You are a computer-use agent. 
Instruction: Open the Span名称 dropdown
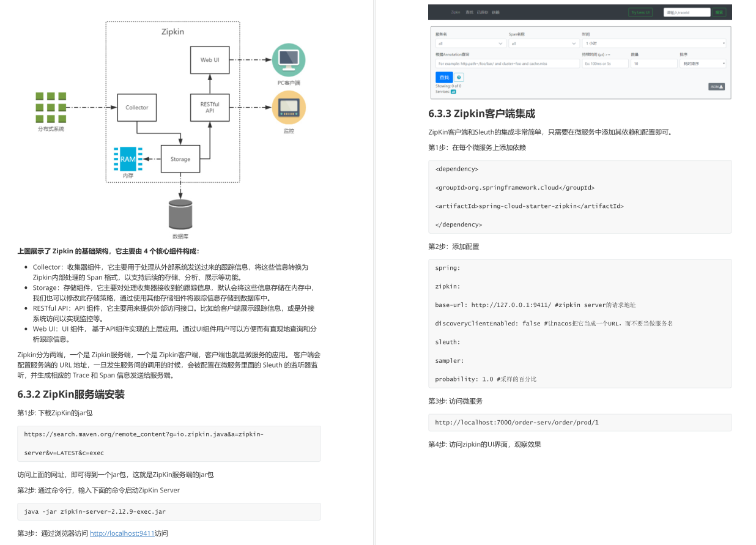click(544, 43)
